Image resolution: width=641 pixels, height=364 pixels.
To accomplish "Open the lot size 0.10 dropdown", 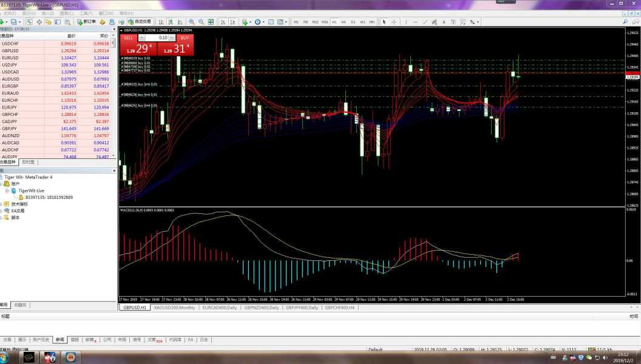I will (x=172, y=38).
